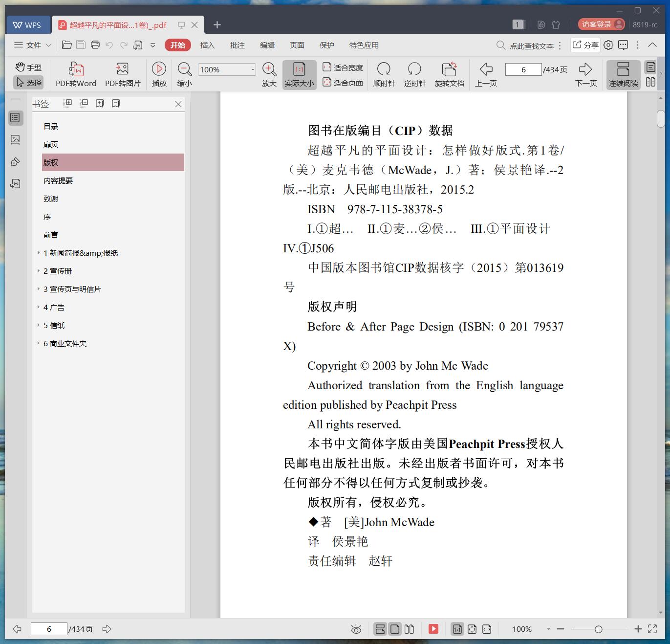
Task: Click the zoom slider handle in status bar
Action: tap(598, 629)
